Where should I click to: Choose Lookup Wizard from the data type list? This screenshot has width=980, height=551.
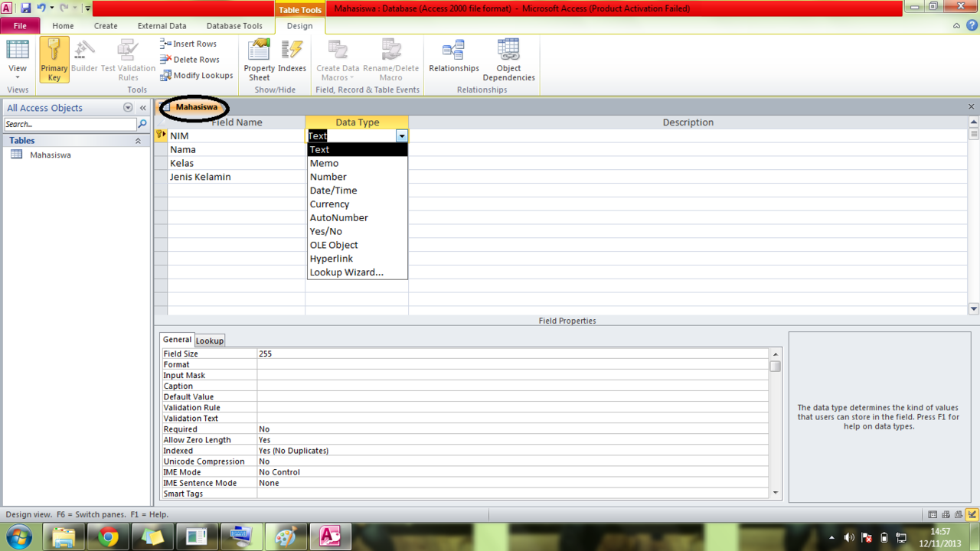[x=357, y=272]
